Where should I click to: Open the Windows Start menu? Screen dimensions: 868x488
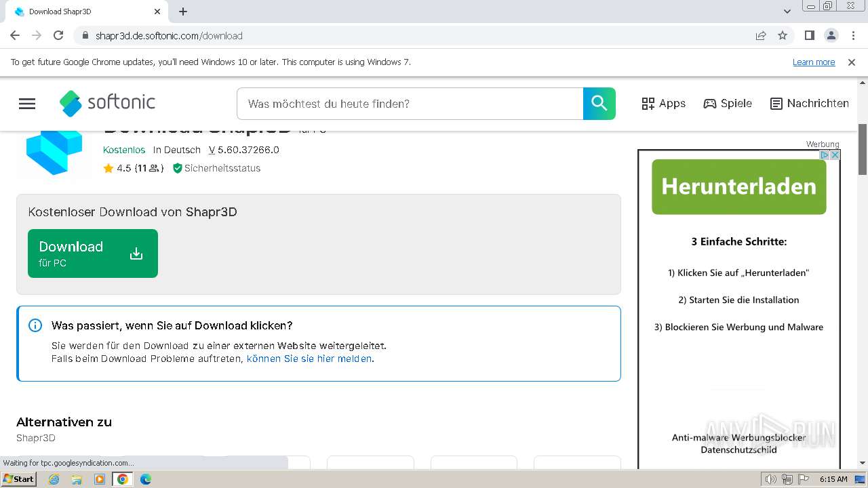(19, 479)
